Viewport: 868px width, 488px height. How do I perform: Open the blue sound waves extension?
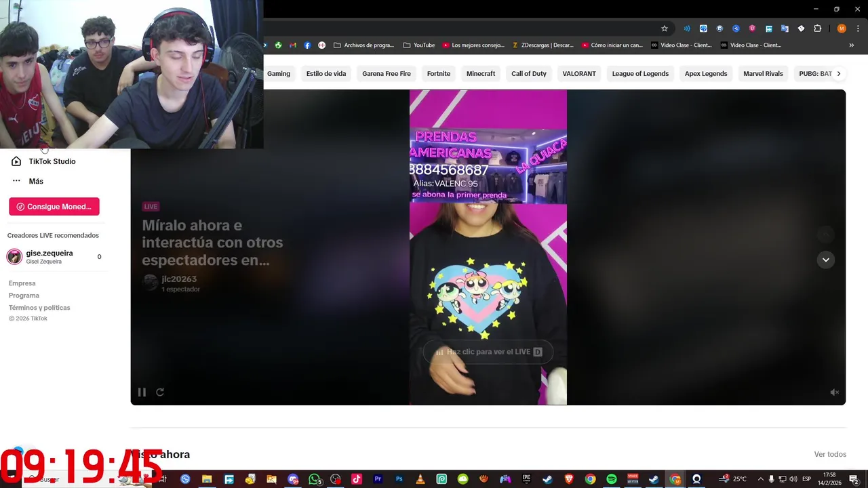click(x=687, y=28)
